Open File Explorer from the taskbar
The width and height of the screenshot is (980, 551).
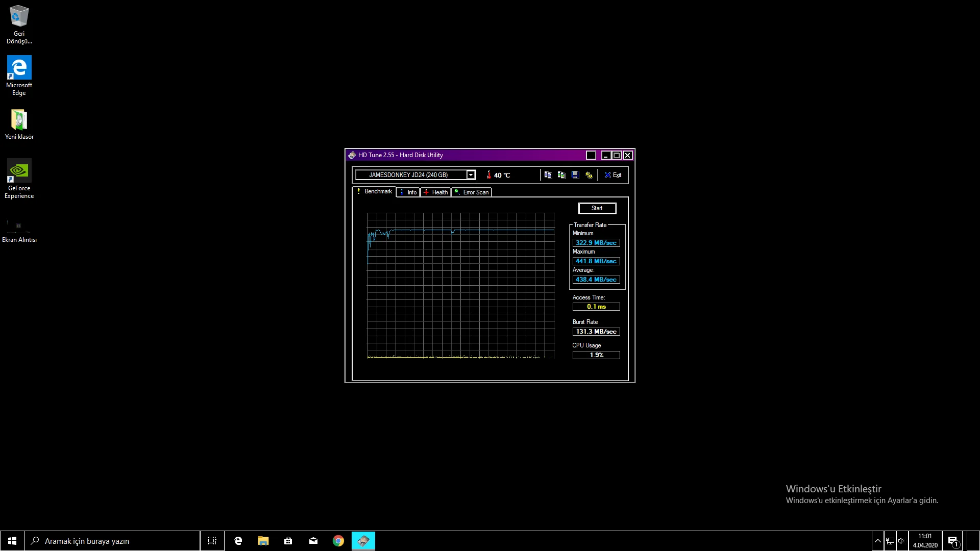coord(263,541)
